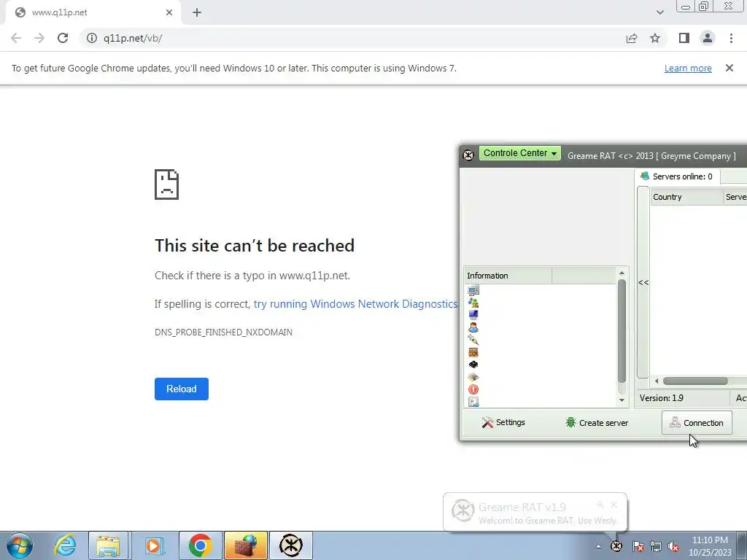Click the share this page icon
The height and width of the screenshot is (560, 747).
click(632, 38)
